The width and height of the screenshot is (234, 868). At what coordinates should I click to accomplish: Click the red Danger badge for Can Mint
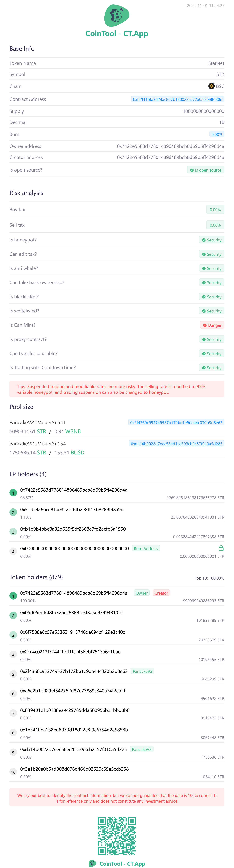(x=212, y=325)
